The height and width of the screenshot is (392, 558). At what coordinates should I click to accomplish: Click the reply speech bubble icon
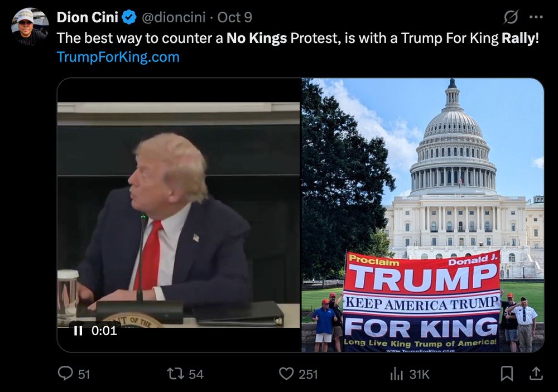65,374
